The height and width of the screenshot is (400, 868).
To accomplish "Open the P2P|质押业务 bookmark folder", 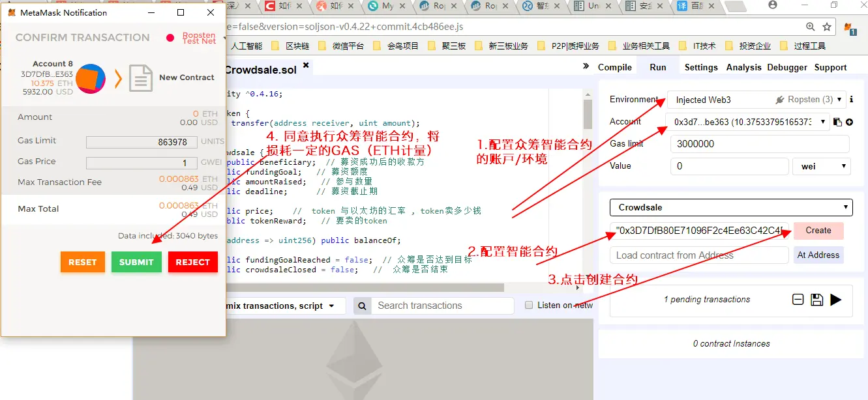I will pos(567,46).
